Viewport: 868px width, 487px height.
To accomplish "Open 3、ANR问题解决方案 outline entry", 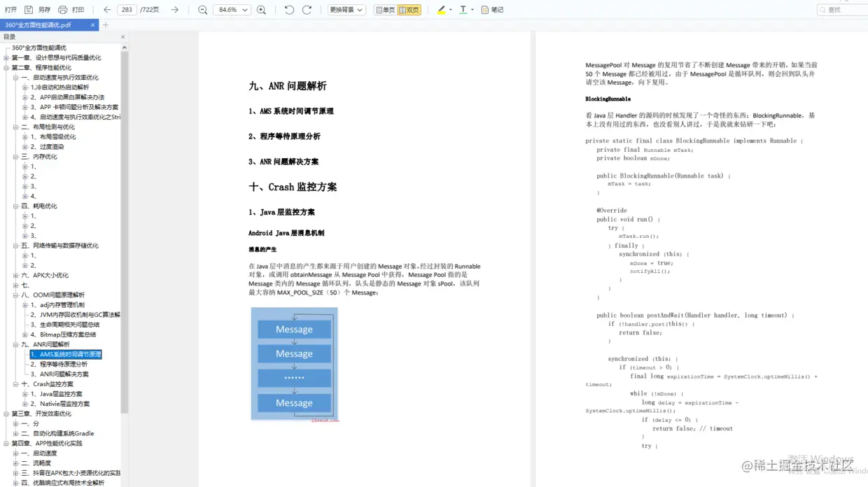I will [59, 374].
